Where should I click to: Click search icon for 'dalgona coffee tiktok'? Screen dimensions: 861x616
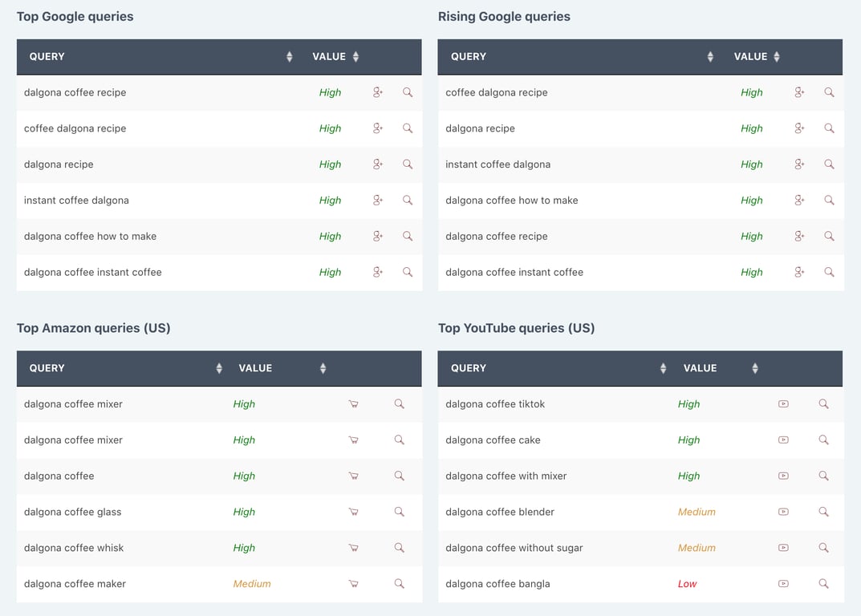(823, 404)
